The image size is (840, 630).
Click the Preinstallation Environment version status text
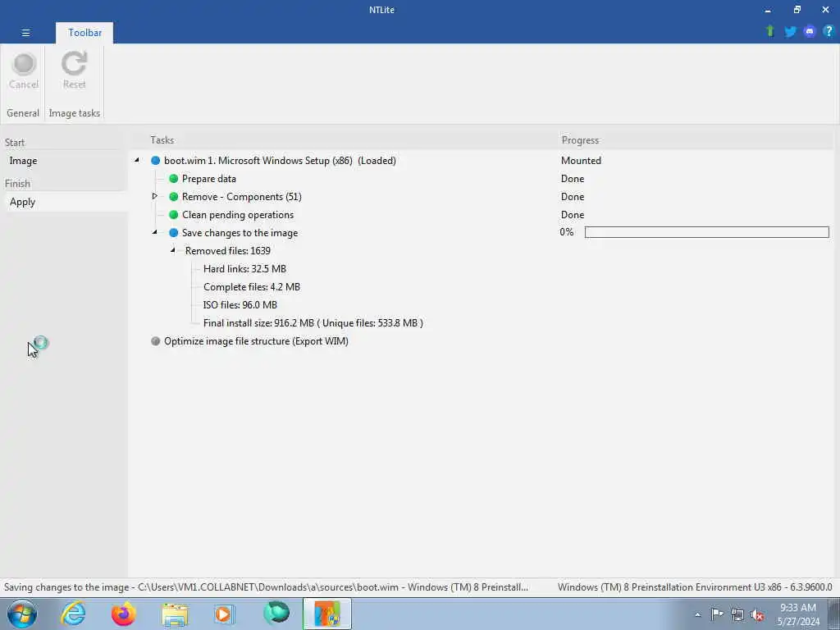(695, 587)
